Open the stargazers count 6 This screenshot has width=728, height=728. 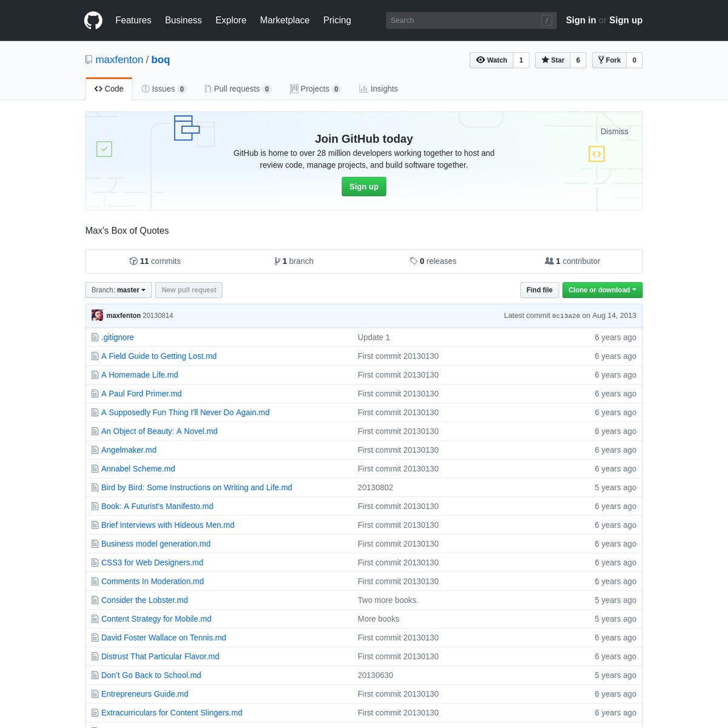(x=578, y=60)
